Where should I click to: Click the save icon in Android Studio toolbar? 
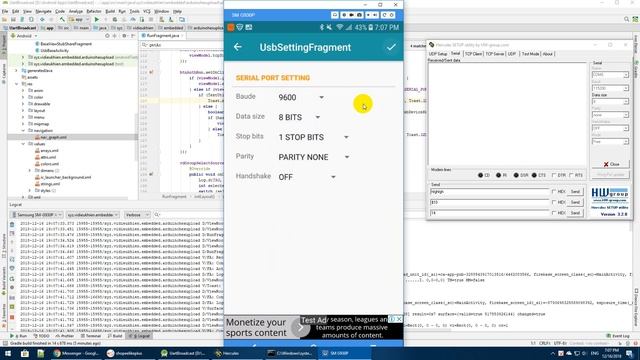[x=13, y=20]
